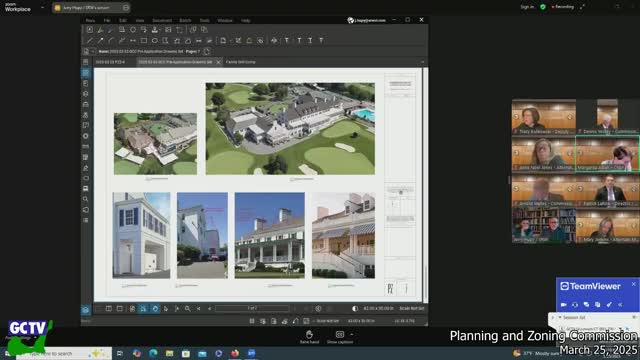Click the Image insert tool icon

tap(168, 29)
